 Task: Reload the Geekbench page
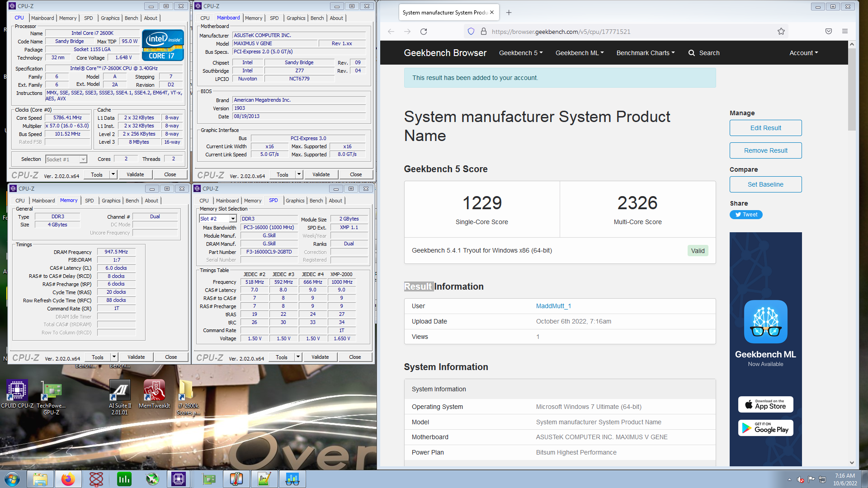click(x=424, y=32)
